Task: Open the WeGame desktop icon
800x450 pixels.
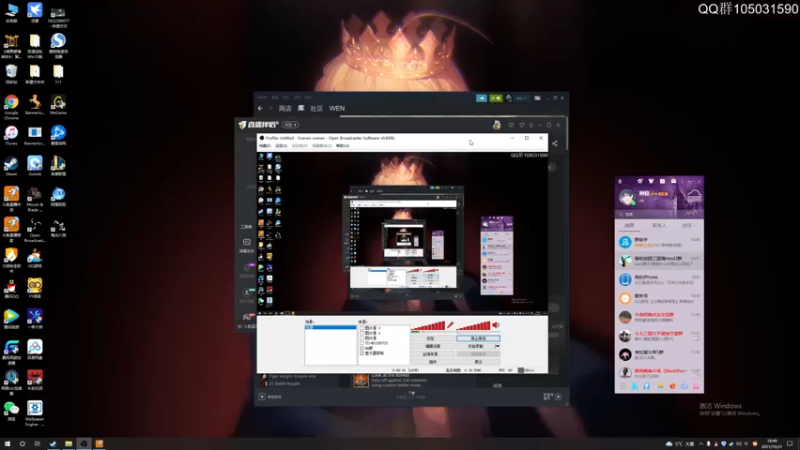Action: (x=58, y=105)
